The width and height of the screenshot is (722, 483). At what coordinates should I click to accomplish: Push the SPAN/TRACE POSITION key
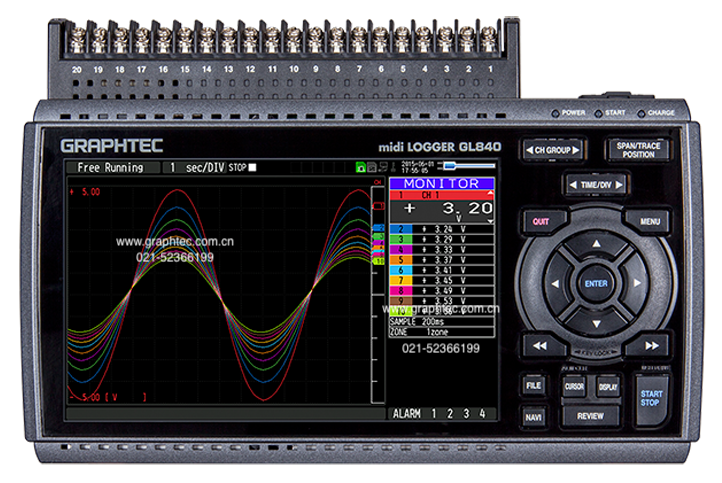point(638,150)
